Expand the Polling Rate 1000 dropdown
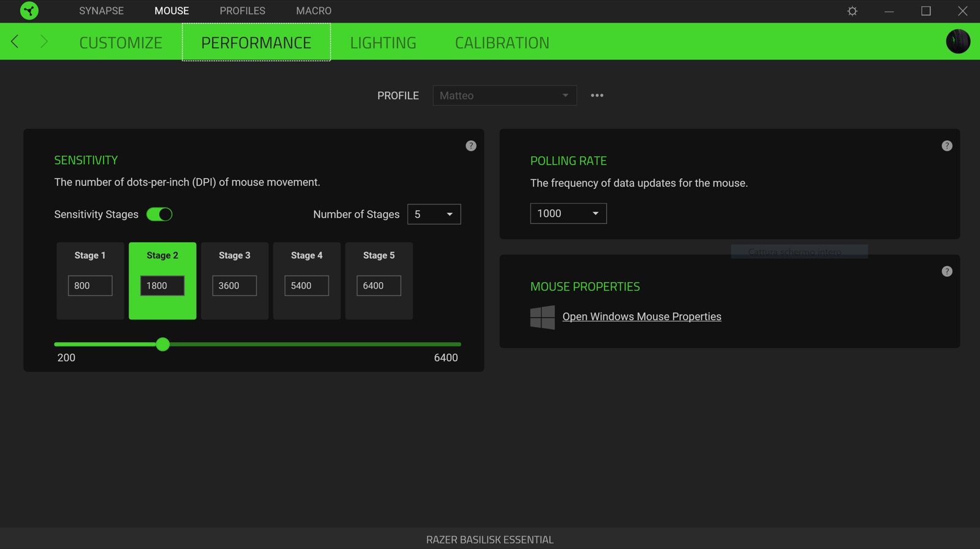The image size is (980, 549). 568,214
